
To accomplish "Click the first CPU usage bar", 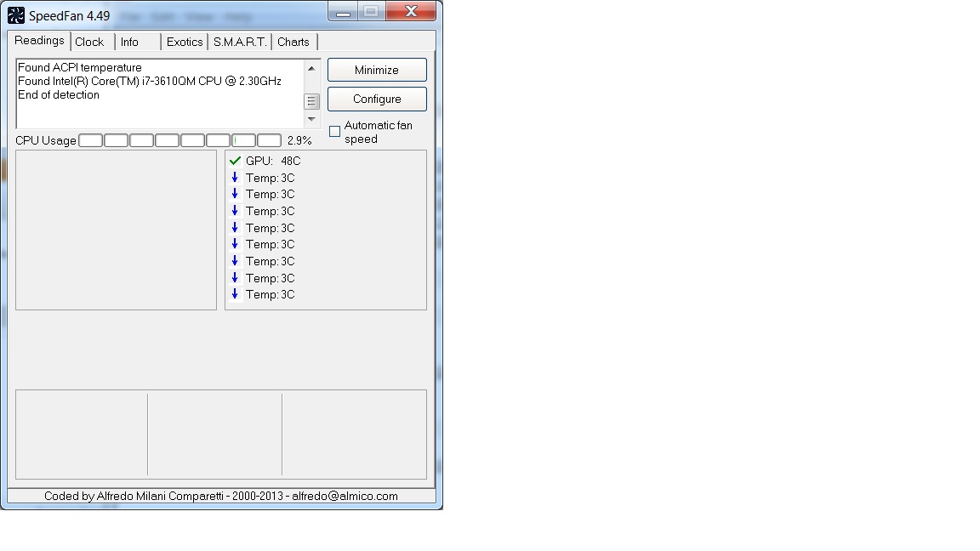I will pyautogui.click(x=91, y=140).
